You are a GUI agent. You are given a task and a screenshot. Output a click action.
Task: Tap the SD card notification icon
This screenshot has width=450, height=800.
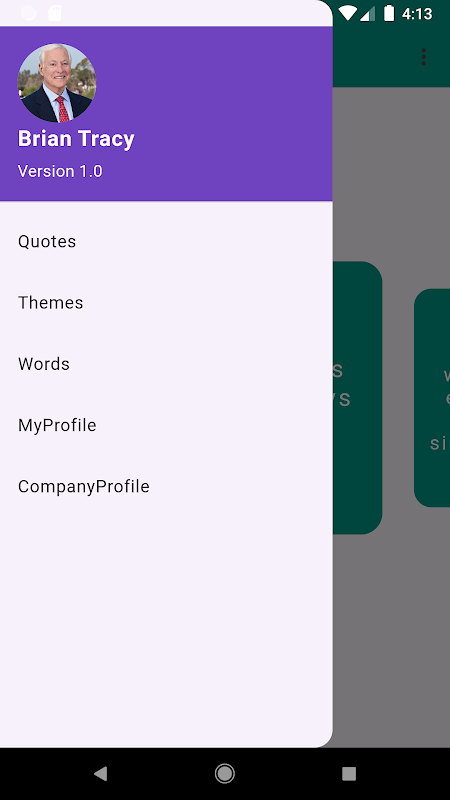55,13
